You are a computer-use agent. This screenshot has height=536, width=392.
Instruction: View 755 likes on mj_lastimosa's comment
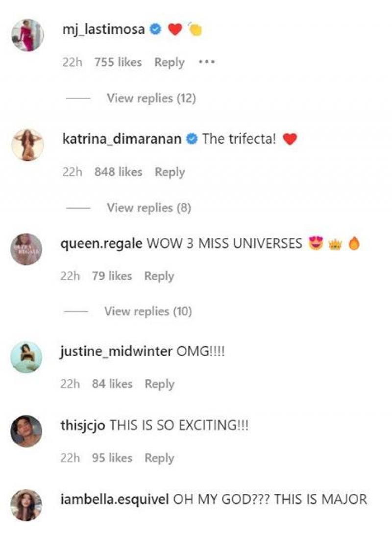(x=118, y=62)
